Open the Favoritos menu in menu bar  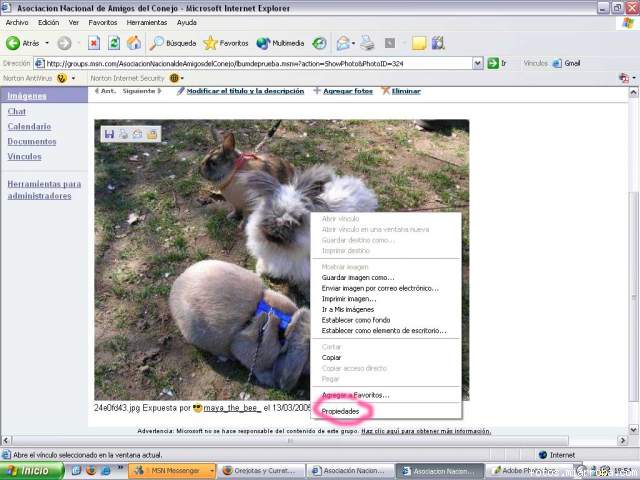pyautogui.click(x=103, y=22)
